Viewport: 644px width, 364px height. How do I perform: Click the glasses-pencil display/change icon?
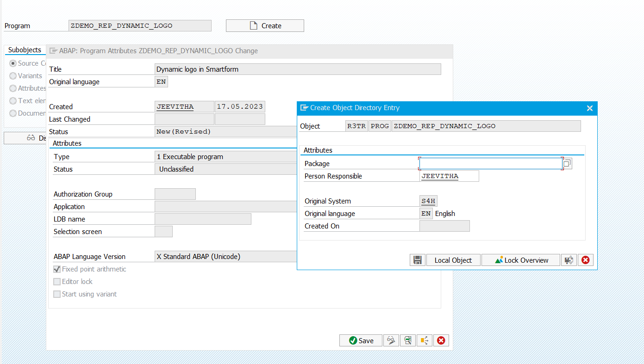point(391,340)
